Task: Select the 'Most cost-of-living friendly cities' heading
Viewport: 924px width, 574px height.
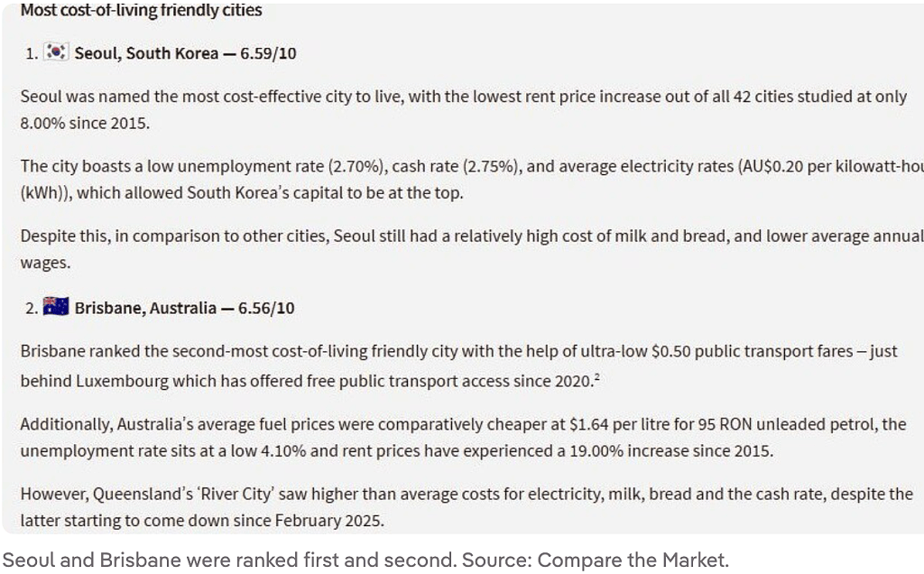Action: pos(142,10)
